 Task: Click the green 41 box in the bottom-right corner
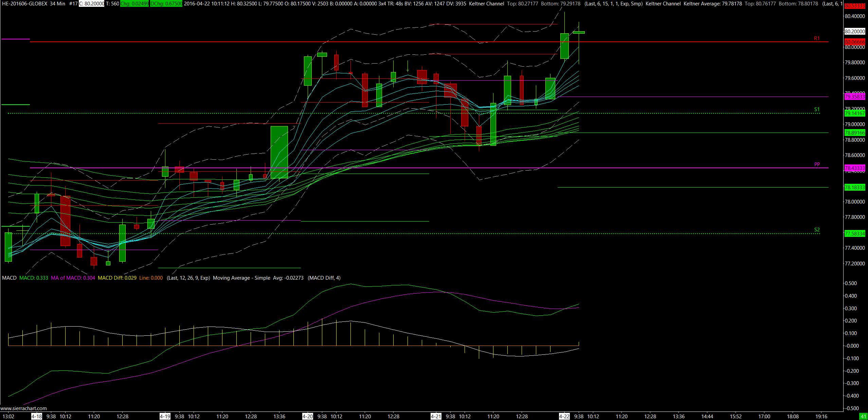pos(863,416)
